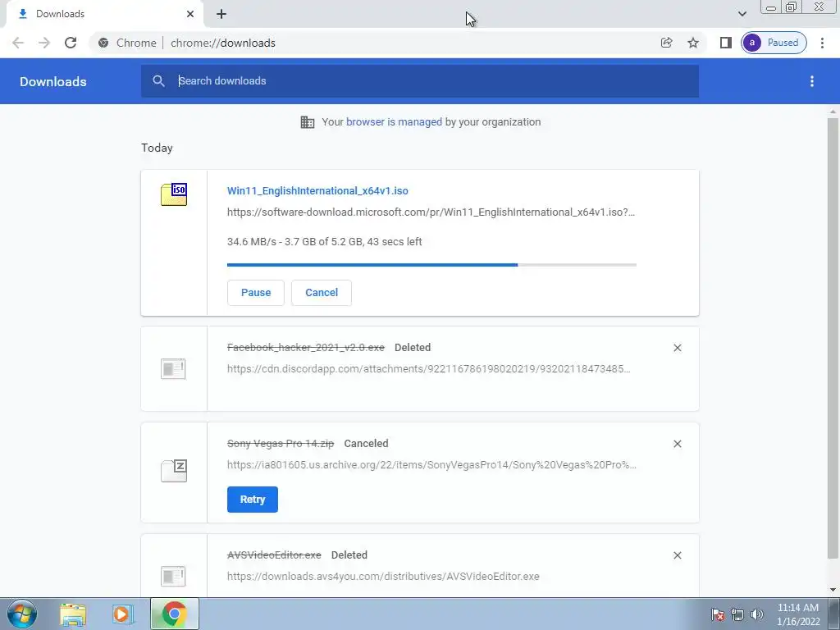Click the managed organization building icon
Screen dimensions: 840x630
pos(308,122)
